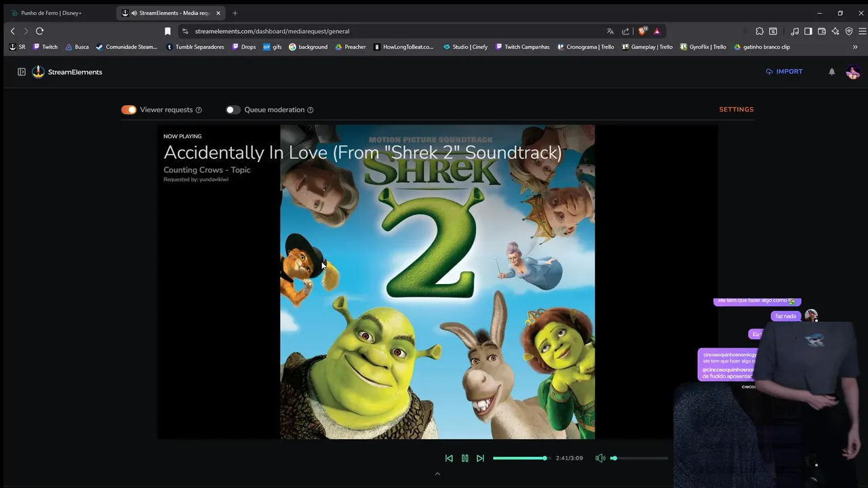Open the browser media control music icon
This screenshot has width=868, height=488.
coord(795,31)
